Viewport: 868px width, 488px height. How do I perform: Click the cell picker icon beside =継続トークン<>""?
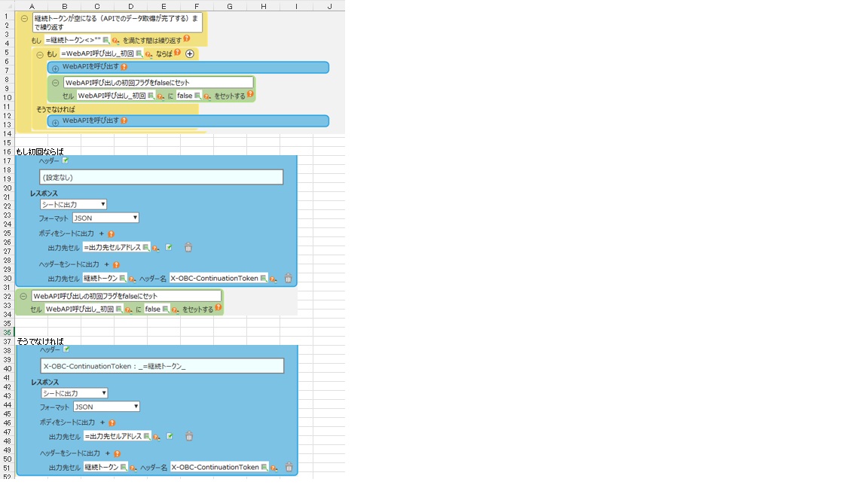105,40
